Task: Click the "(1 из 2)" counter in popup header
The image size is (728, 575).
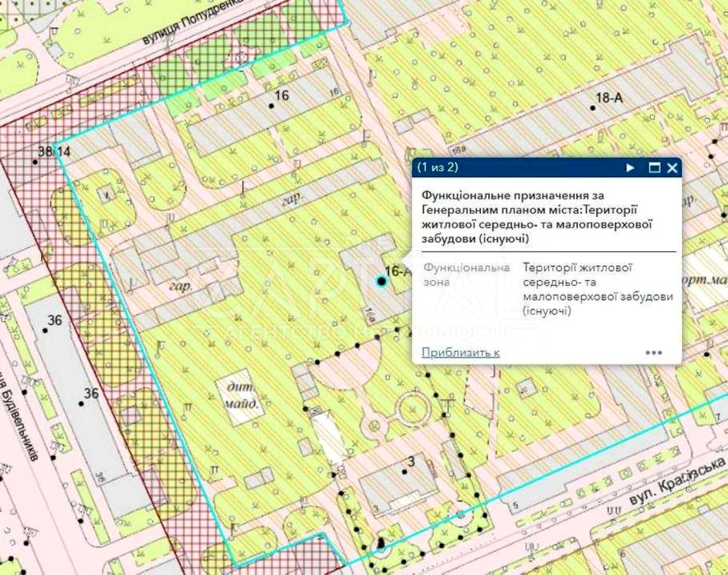Action: tap(438, 167)
